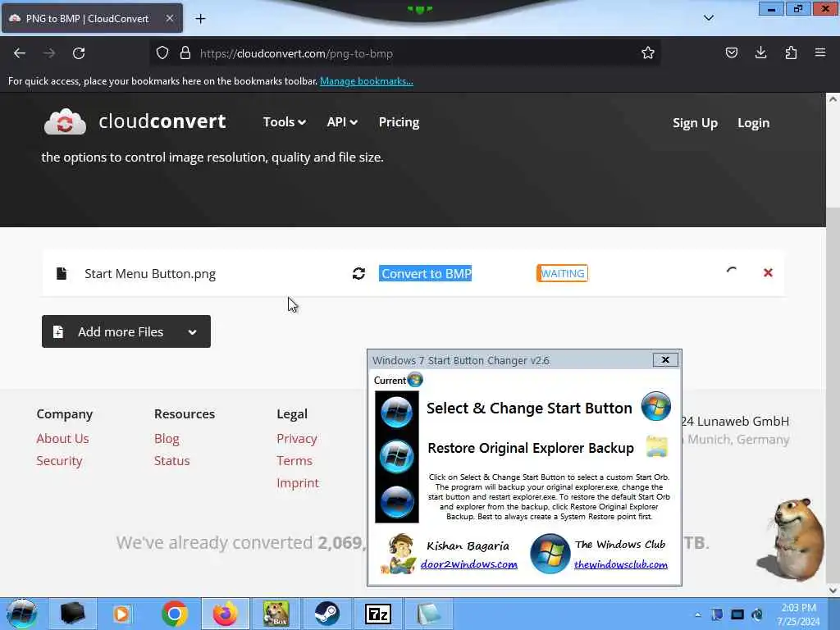List all tabs with the chevron
The image size is (840, 630).
708,18
